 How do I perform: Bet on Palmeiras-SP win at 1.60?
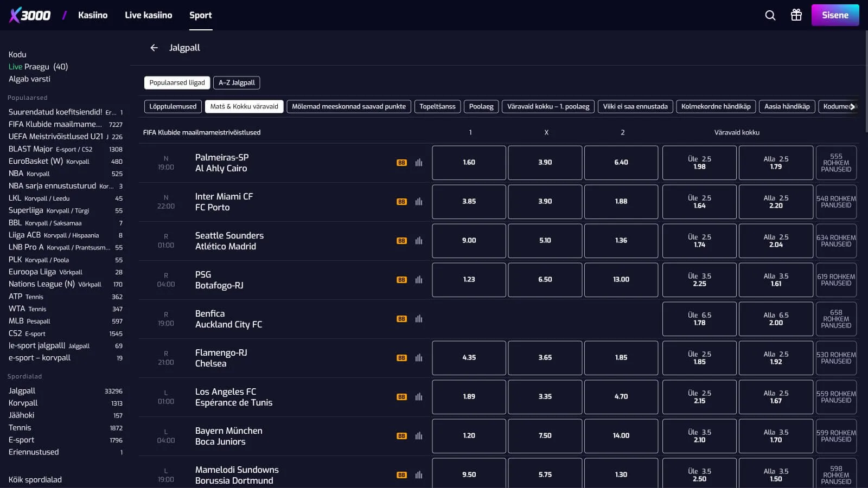tap(469, 163)
